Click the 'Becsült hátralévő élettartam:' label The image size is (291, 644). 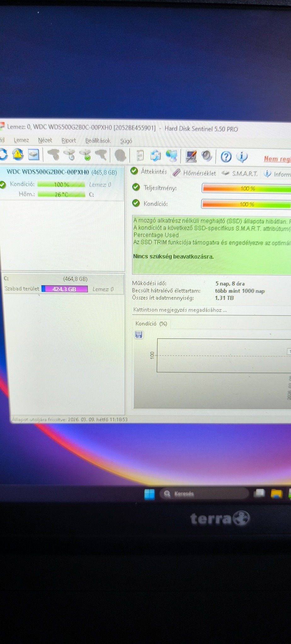pyautogui.click(x=166, y=291)
